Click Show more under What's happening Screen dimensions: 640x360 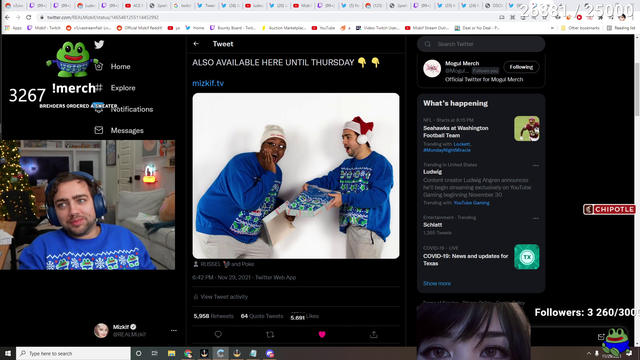pyautogui.click(x=437, y=283)
